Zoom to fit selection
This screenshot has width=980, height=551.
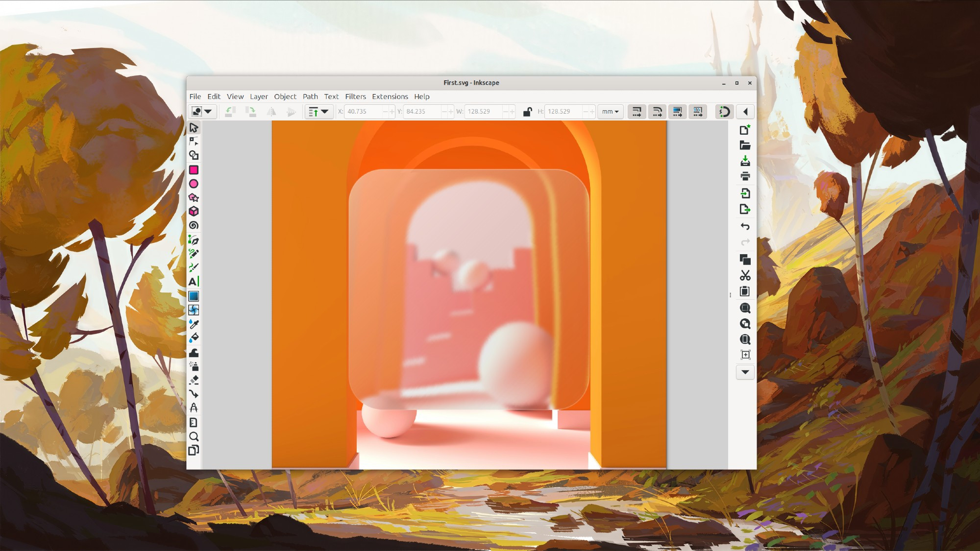(x=745, y=308)
